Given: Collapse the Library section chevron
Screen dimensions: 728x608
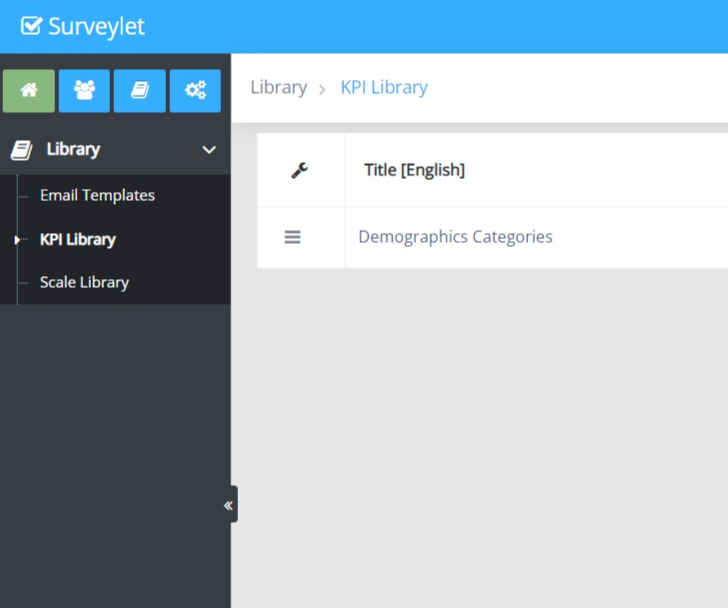Looking at the screenshot, I should pyautogui.click(x=209, y=150).
